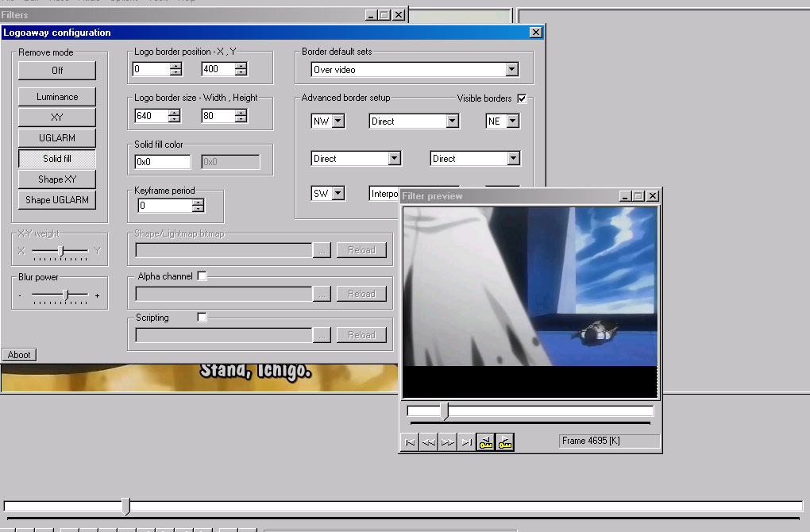The height and width of the screenshot is (532, 810).
Task: Focus the logo border X position field
Action: click(x=152, y=69)
